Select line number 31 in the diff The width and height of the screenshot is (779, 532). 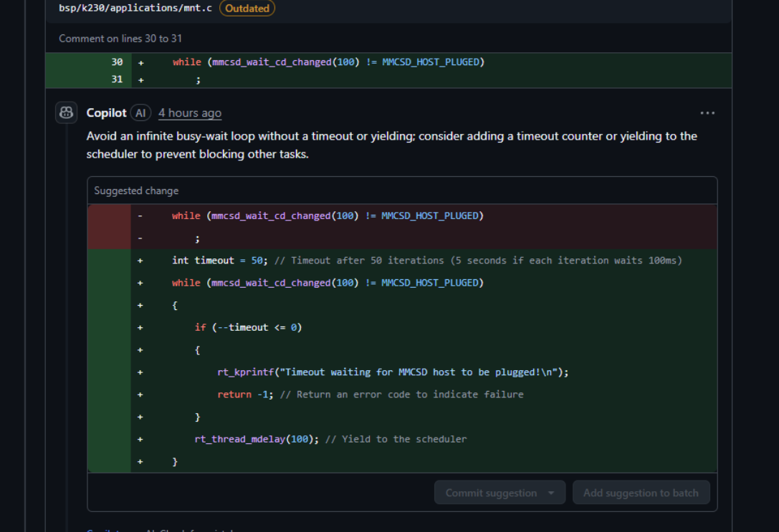coord(117,79)
